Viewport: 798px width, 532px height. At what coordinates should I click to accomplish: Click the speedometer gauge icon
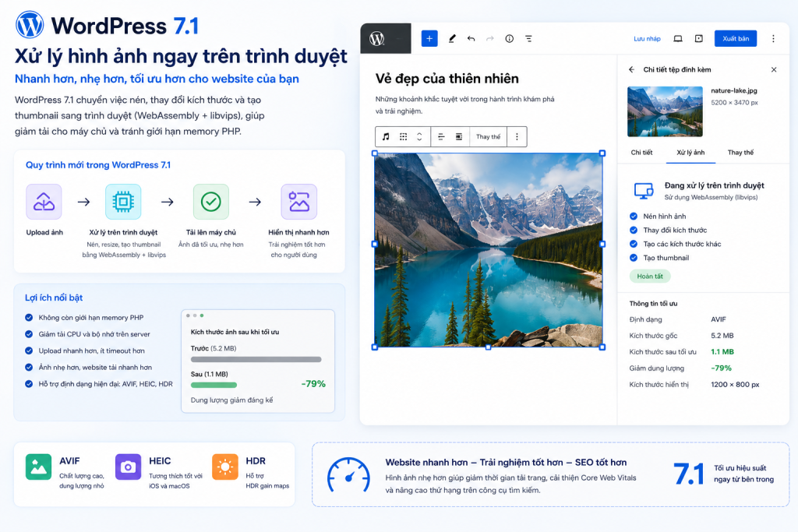coord(348,475)
